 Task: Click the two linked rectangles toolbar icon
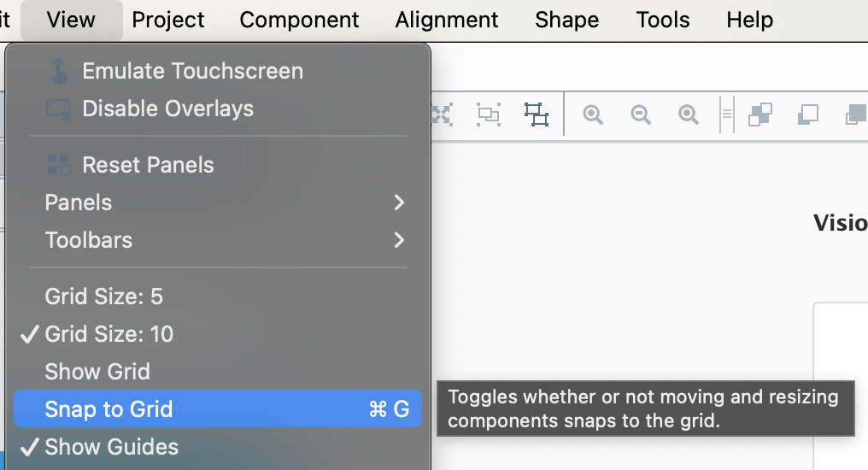click(537, 115)
